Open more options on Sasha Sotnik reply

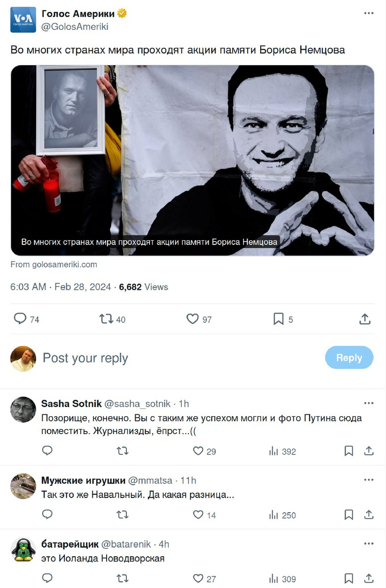[x=369, y=403]
